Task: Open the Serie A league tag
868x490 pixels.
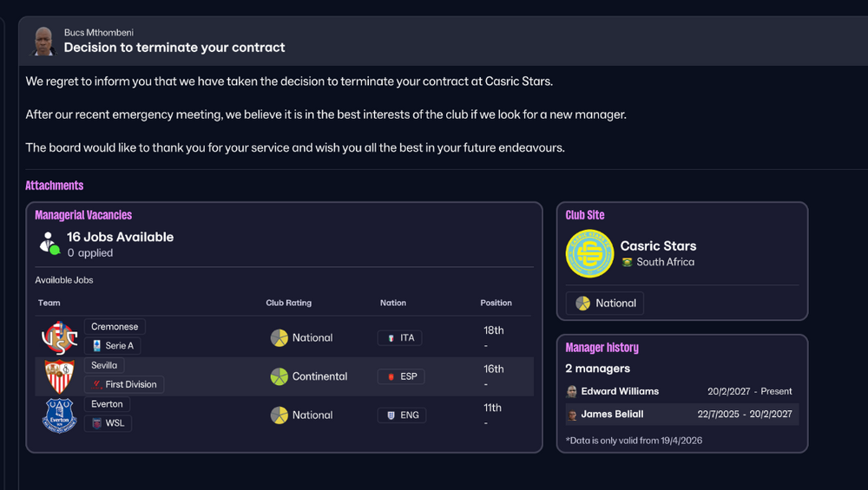Action: [112, 346]
